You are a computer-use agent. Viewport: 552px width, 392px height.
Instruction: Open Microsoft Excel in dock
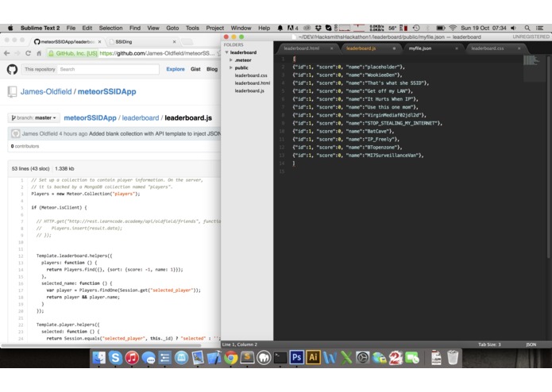point(346,358)
